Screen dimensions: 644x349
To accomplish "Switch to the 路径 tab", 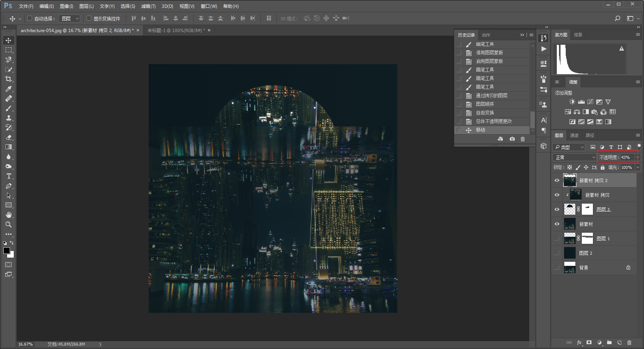I will [590, 135].
